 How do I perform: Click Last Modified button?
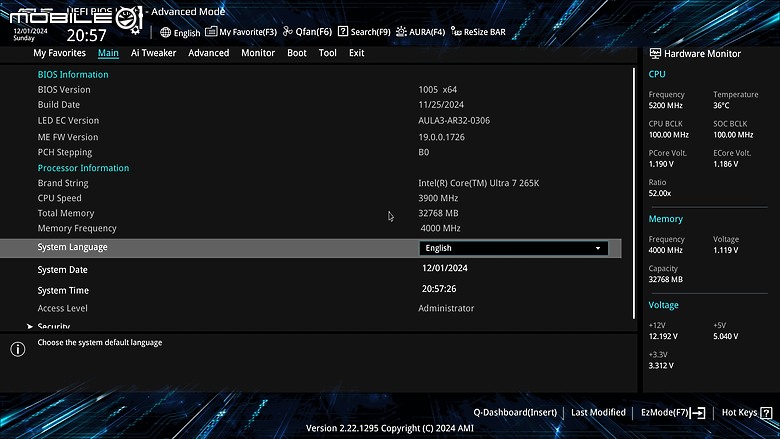point(598,412)
